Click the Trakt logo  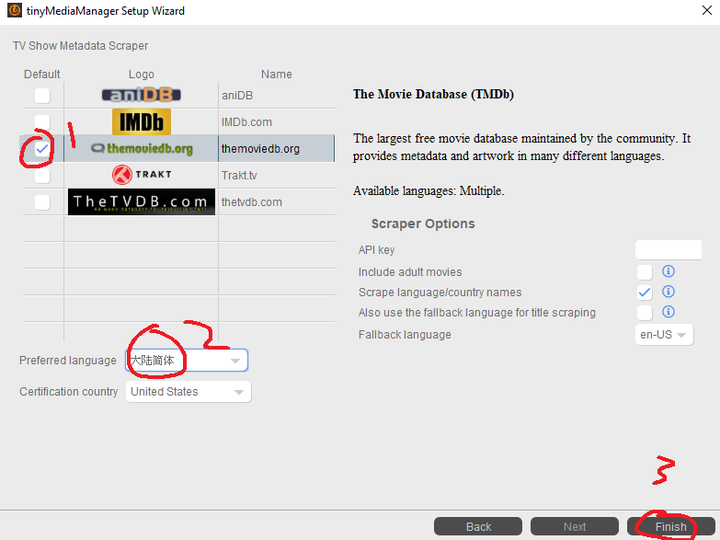(x=141, y=175)
